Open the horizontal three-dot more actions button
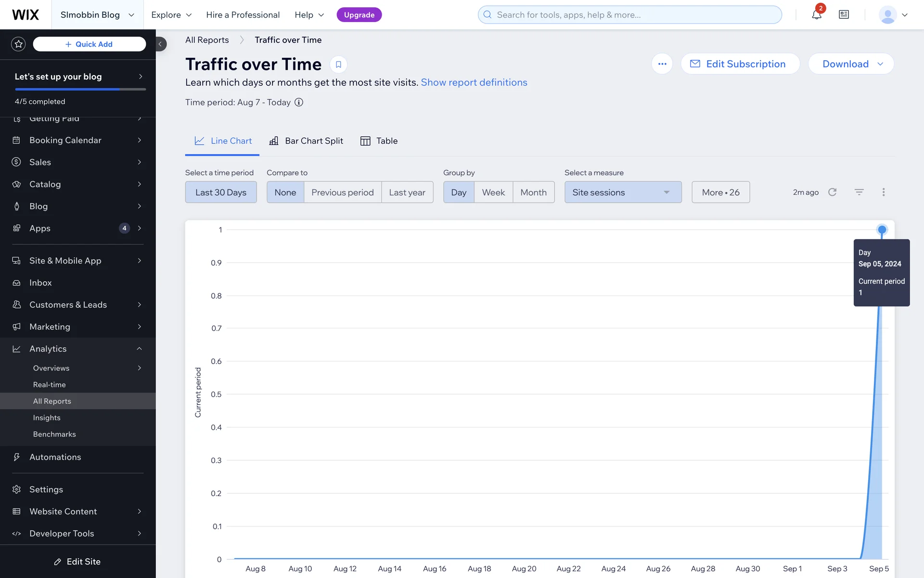This screenshot has width=924, height=578. pos(662,64)
